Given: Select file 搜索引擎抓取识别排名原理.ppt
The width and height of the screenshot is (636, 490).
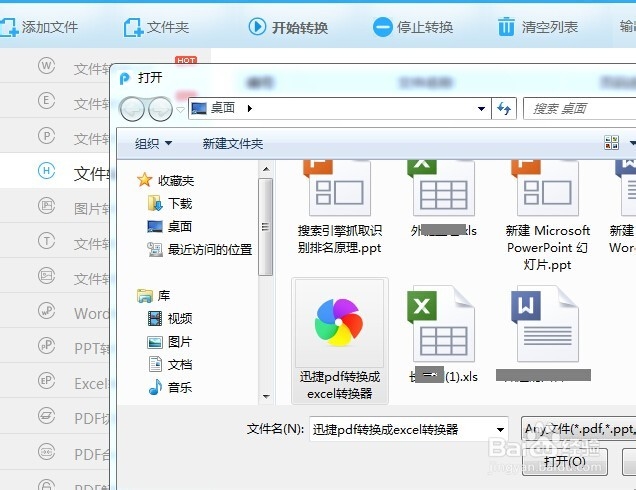Looking at the screenshot, I should [340, 207].
